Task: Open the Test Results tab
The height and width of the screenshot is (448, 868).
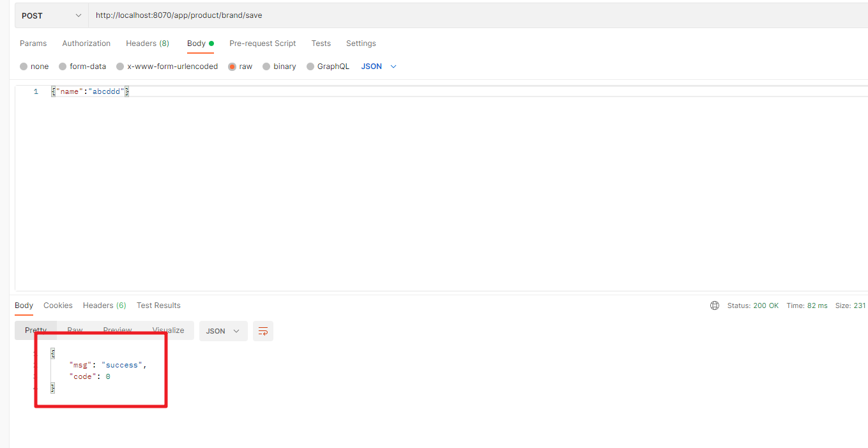Action: pos(158,305)
